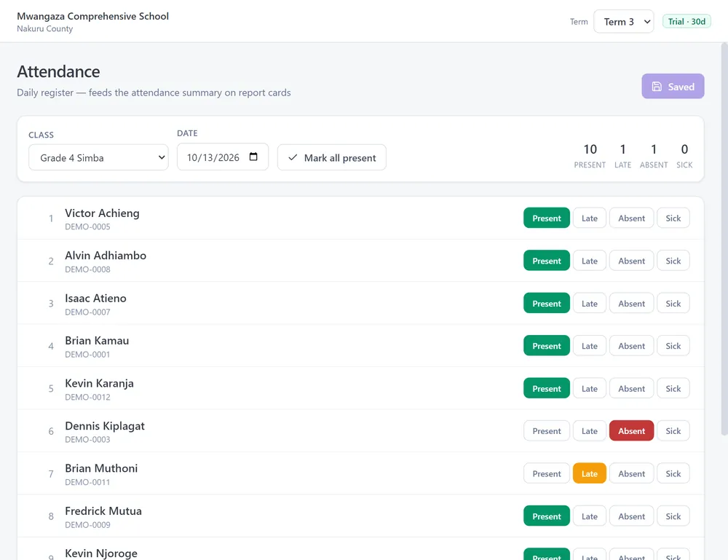Screen dimensions: 728x560
Task: Click the date input showing 10/13/2026
Action: (x=222, y=157)
